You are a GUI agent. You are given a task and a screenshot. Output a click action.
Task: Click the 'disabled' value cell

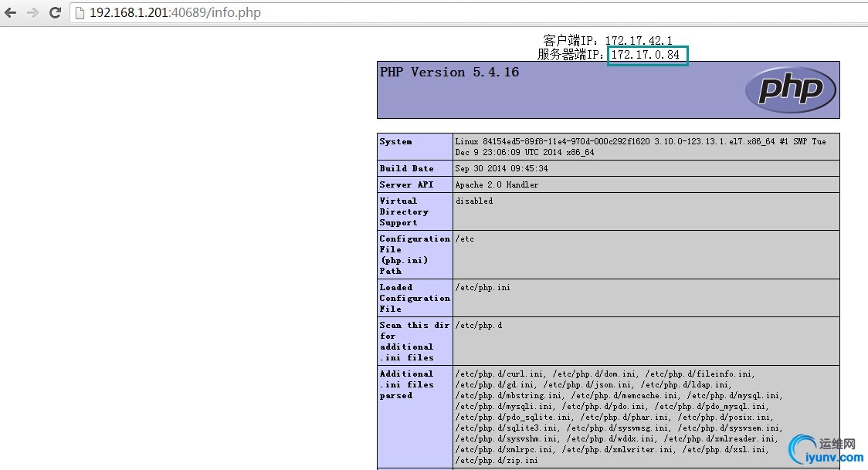[646, 211]
